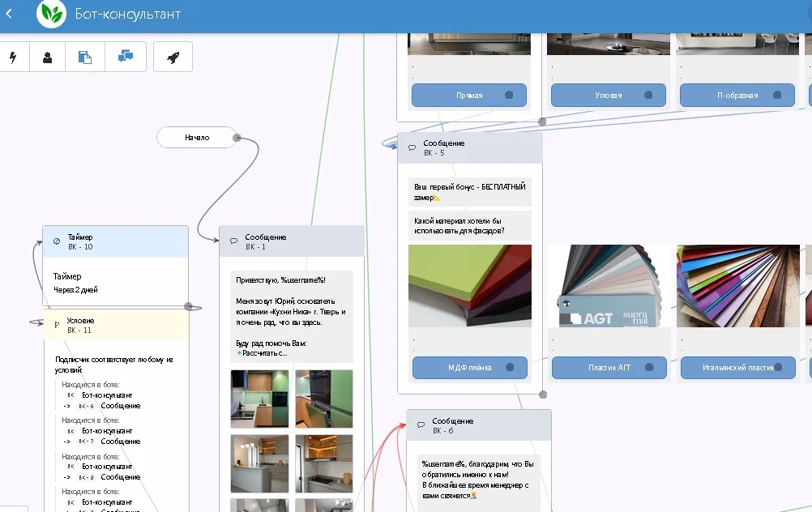Click the connector dot on МДФ плёнка button
Image resolution: width=812 pixels, height=512 pixels.
coord(509,368)
